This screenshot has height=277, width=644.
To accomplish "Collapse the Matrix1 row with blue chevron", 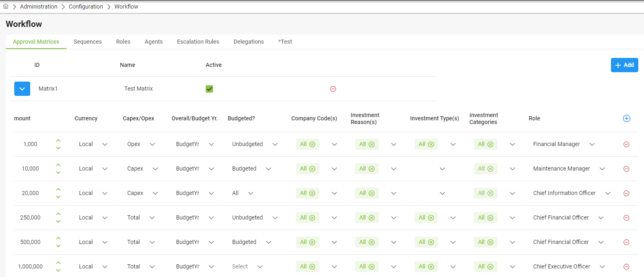I will pyautogui.click(x=22, y=89).
